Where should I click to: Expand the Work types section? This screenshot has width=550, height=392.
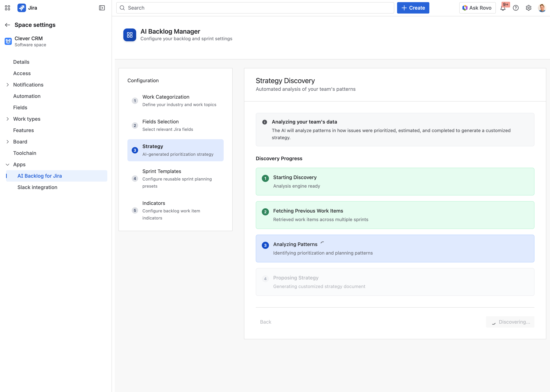(7, 119)
